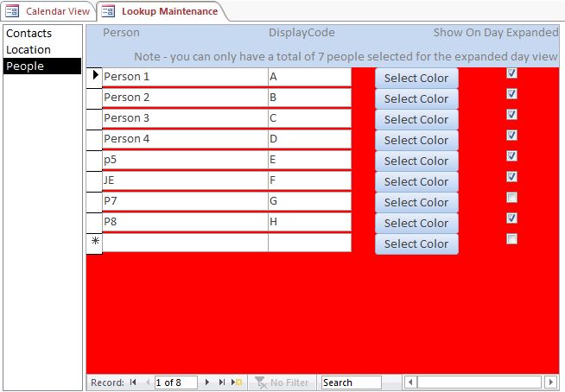565x392 pixels.
Task: Click the Person 4 name field
Action: (185, 139)
